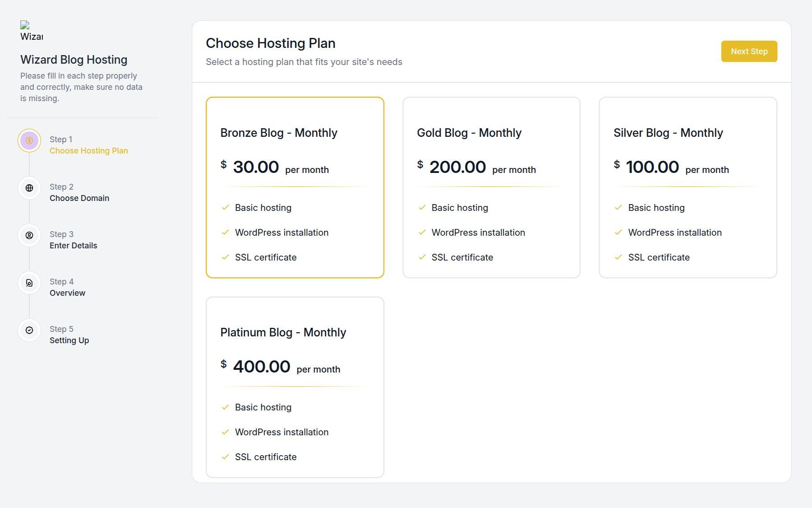Jump to Enter Details step
This screenshot has height=508, width=812.
[74, 246]
